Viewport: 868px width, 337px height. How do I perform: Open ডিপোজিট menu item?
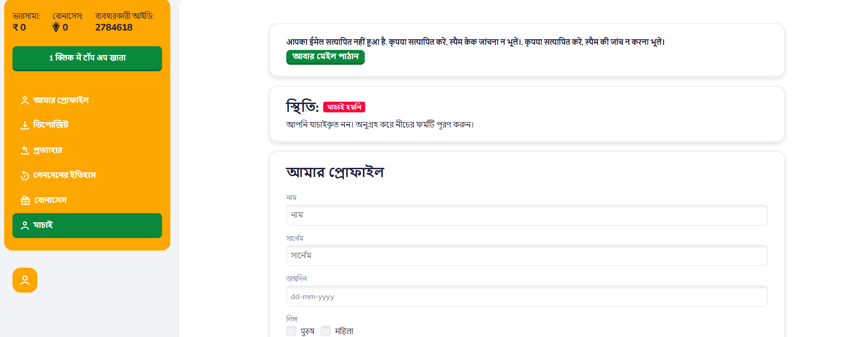click(x=87, y=125)
